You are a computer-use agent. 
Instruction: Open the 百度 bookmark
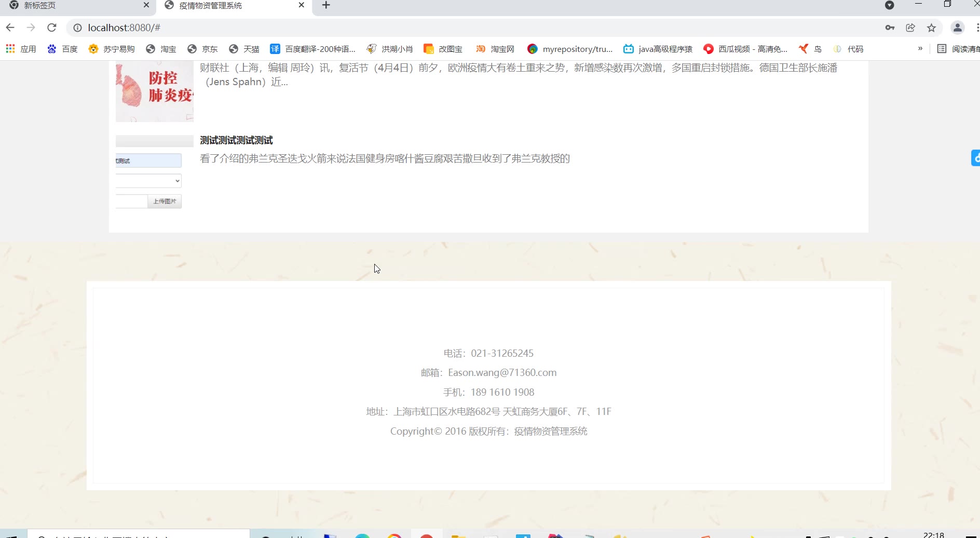(x=62, y=49)
